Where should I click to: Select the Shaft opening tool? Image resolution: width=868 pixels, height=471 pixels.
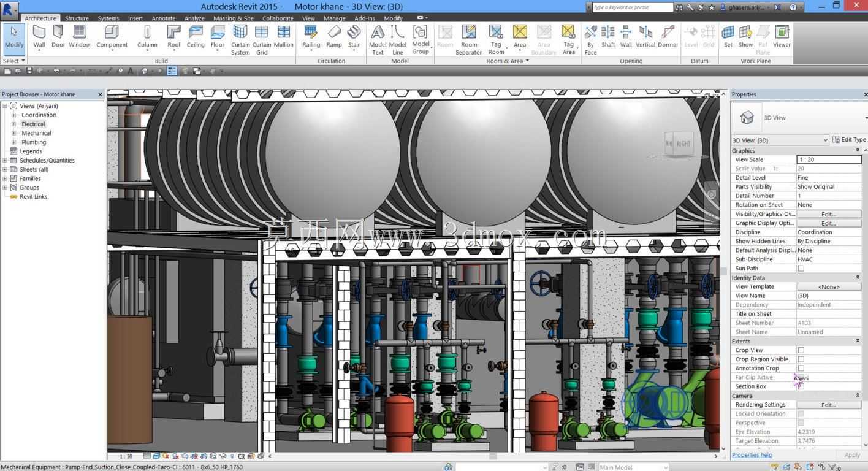coord(608,37)
